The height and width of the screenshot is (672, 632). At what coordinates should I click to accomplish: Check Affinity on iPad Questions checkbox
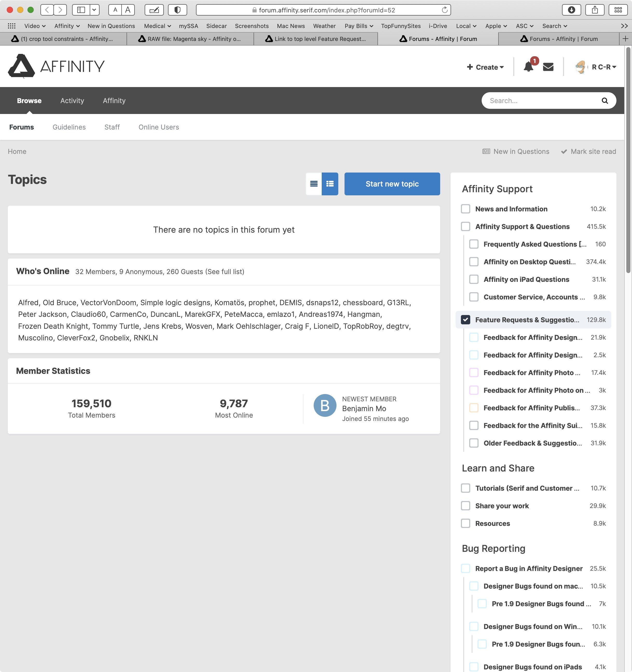point(474,279)
